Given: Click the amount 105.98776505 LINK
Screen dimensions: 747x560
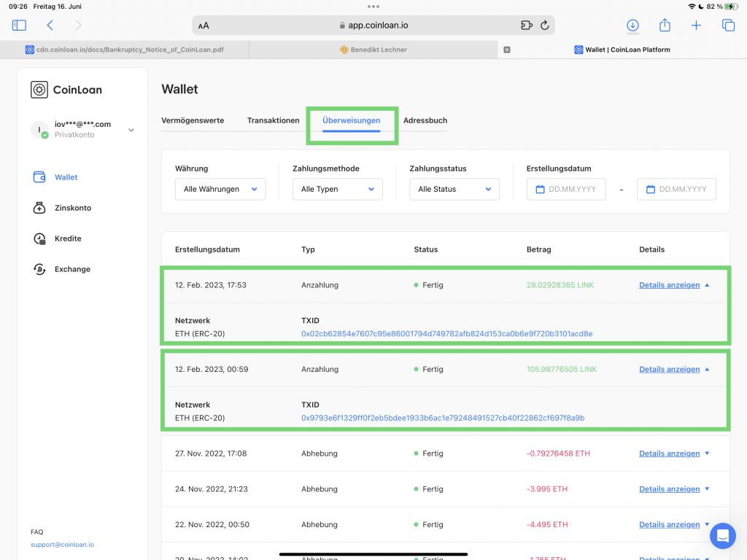Looking at the screenshot, I should 562,370.
